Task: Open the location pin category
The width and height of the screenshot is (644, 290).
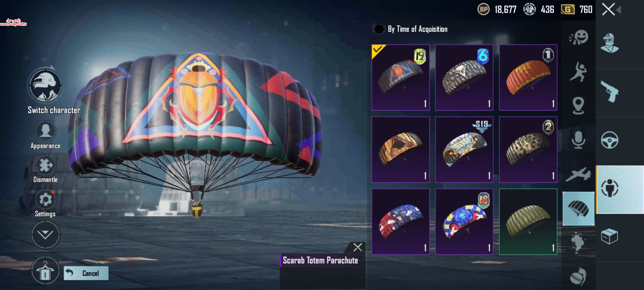Action: (579, 106)
